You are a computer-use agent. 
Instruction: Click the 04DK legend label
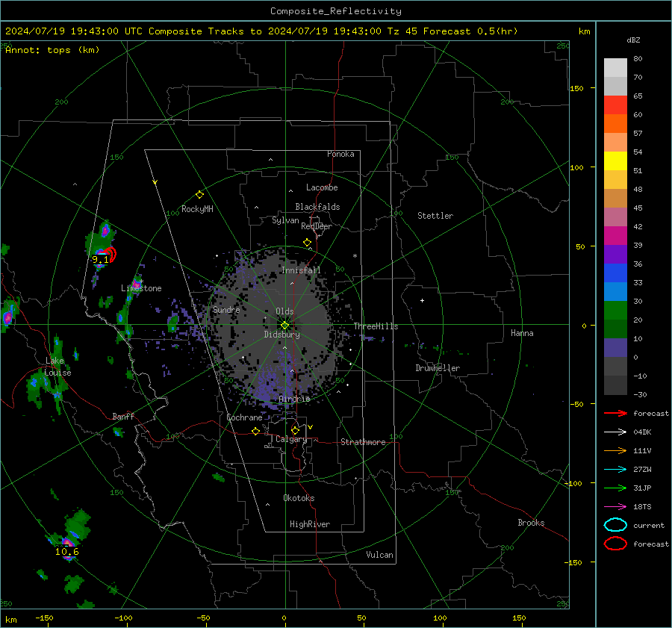point(642,432)
